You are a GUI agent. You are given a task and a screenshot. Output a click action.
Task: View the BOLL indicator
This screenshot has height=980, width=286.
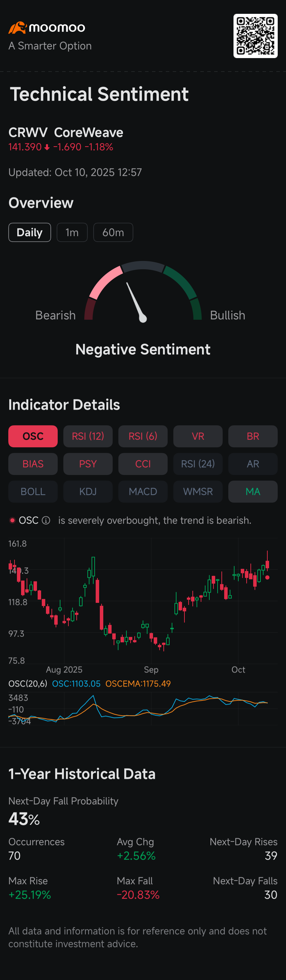click(33, 491)
